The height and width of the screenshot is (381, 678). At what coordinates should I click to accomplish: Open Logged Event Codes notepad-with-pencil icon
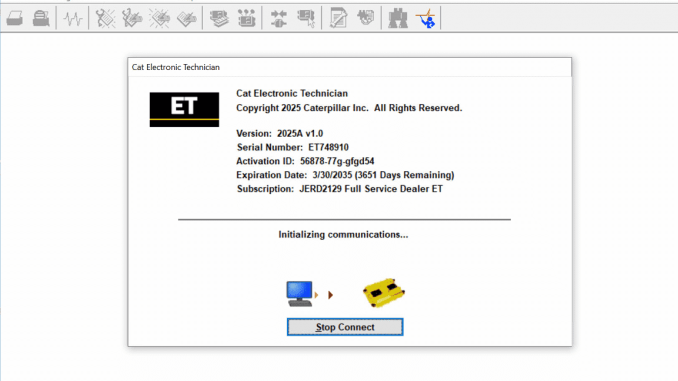tap(186, 19)
